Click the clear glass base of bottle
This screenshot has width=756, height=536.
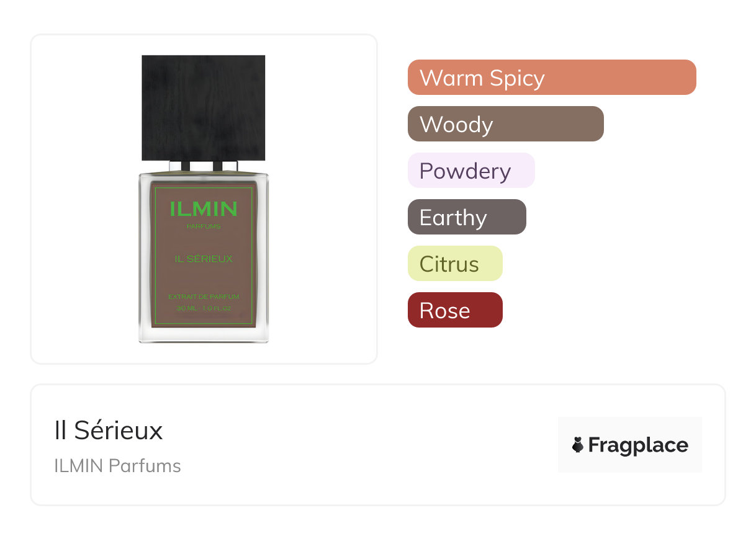pos(203,335)
